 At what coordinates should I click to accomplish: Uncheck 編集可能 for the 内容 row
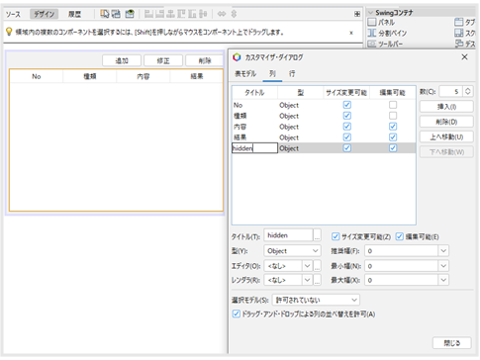(x=393, y=126)
